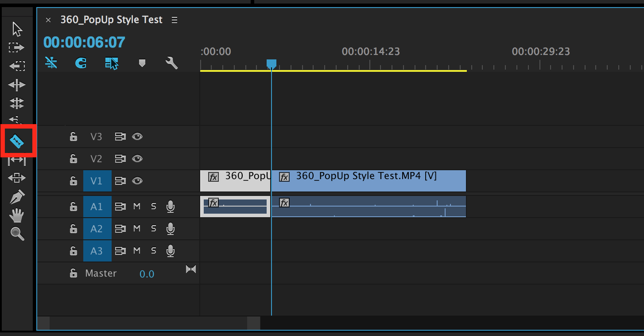
Task: Toggle A3 track targeting
Action: coord(97,251)
